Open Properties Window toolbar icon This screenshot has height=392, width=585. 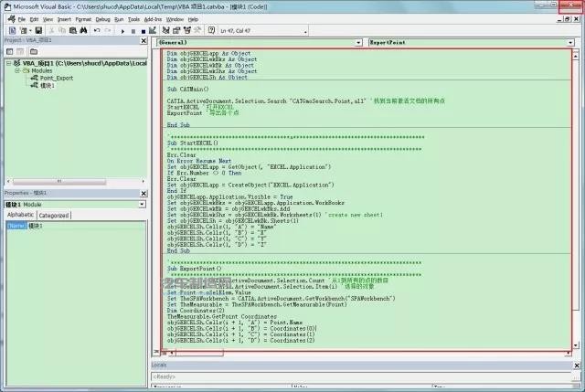pos(176,30)
